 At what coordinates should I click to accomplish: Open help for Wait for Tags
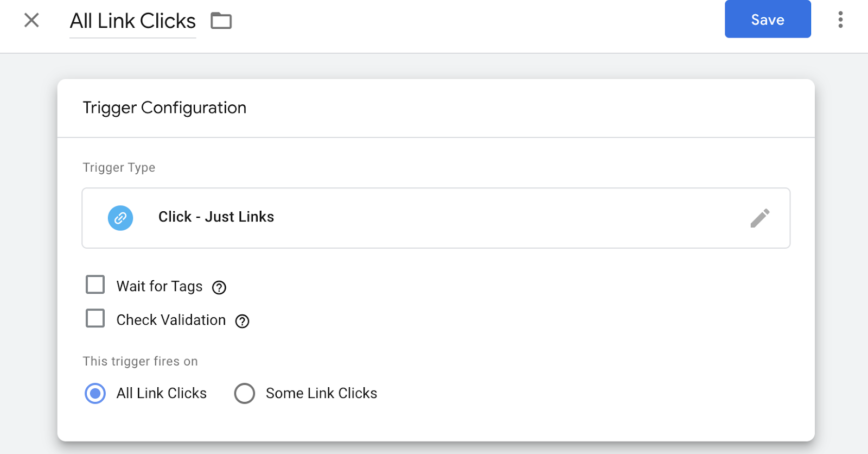pyautogui.click(x=219, y=287)
